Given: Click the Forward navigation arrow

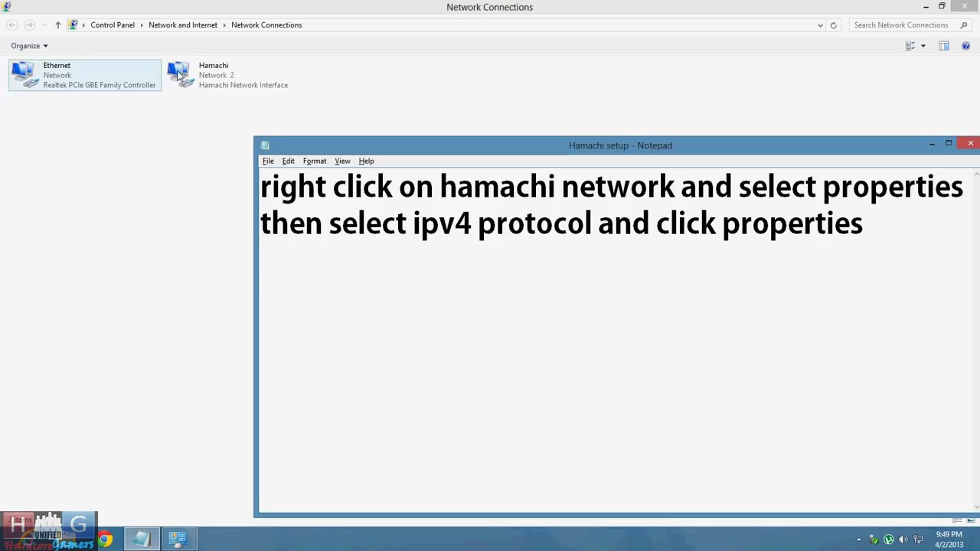Looking at the screenshot, I should [29, 25].
